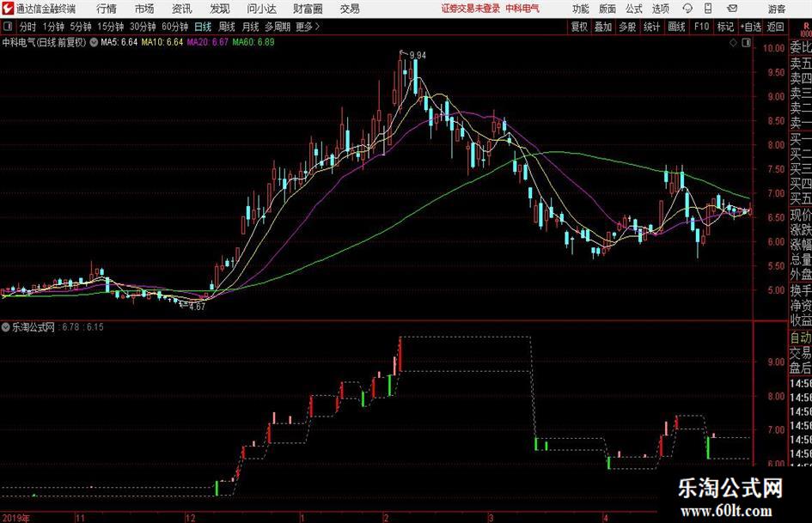Click the 中科电气 stock name in title bar

coord(522,9)
